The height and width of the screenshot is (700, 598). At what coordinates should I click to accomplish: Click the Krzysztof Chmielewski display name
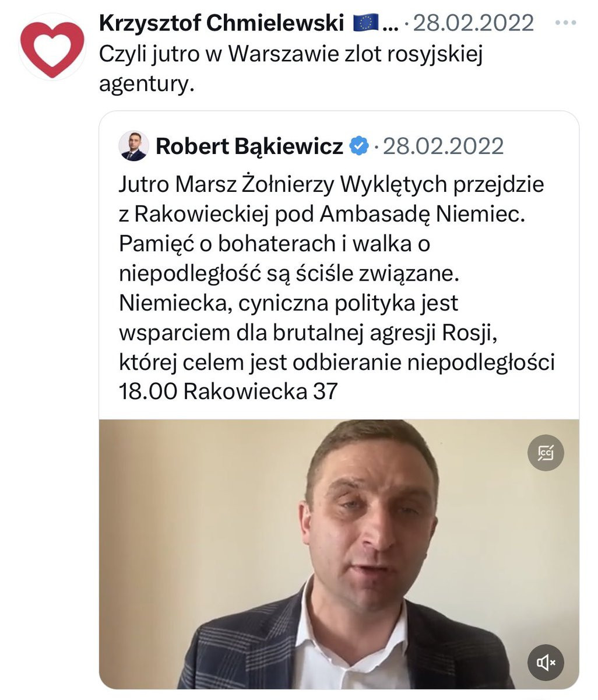221,23
